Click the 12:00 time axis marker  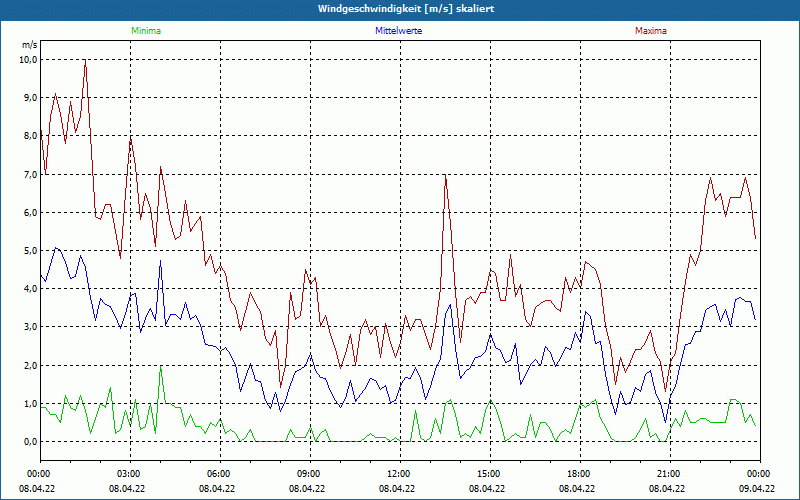click(x=398, y=473)
